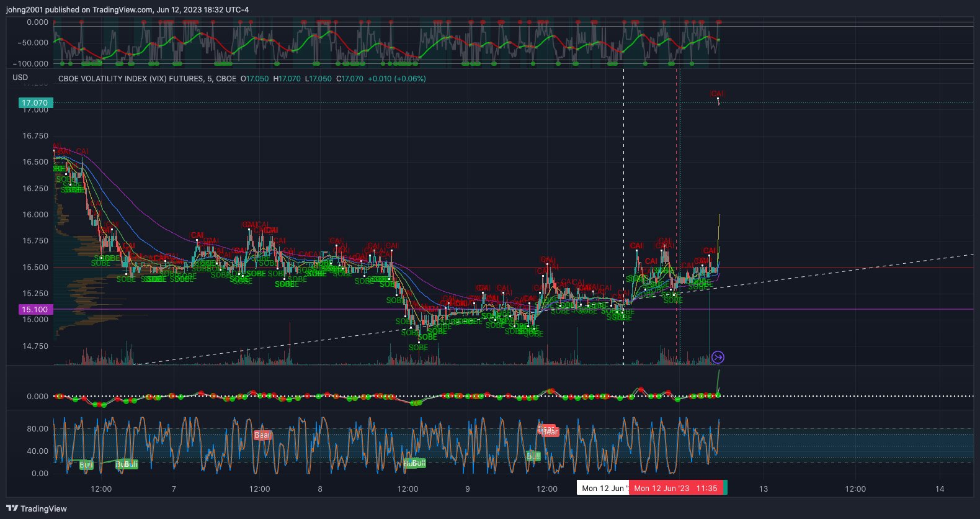This screenshot has height=519, width=980.
Task: Click the CBOE VOLATILITY INDEX (VIX) FUTURES title
Action: [x=147, y=79]
